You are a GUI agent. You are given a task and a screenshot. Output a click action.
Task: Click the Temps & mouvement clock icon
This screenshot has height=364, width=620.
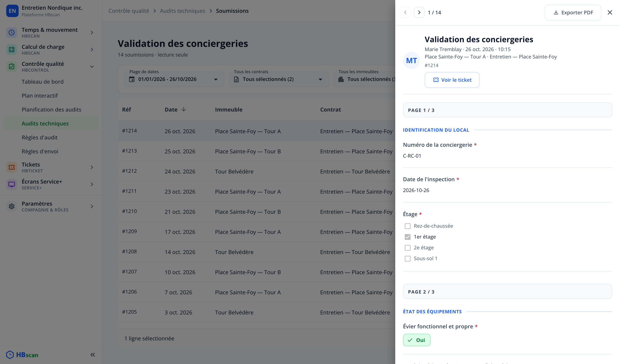12,33
